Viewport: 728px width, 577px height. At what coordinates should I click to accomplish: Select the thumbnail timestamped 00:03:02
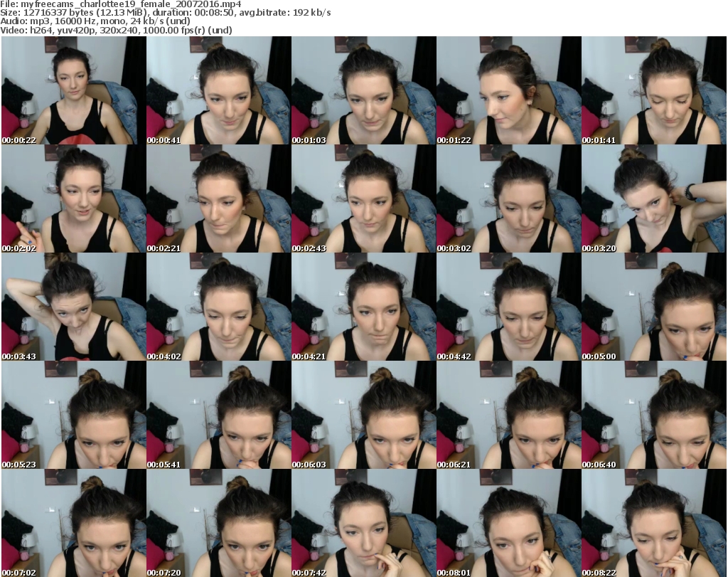[509, 198]
